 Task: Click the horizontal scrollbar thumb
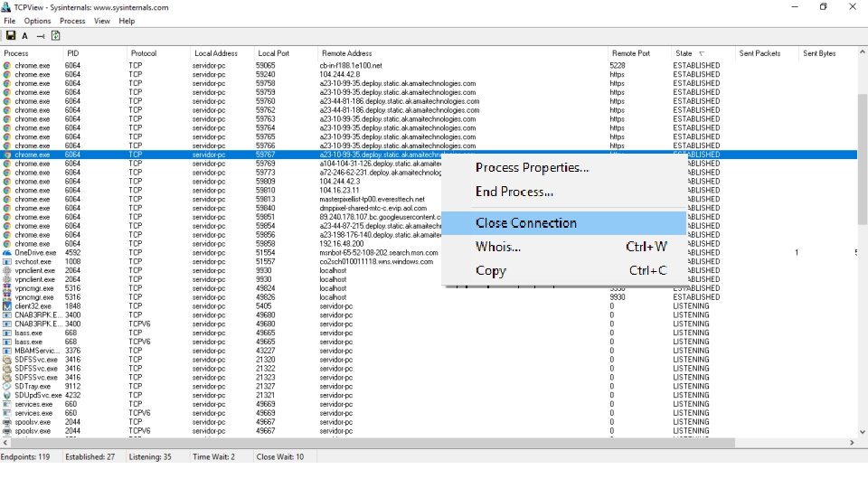pos(373,443)
